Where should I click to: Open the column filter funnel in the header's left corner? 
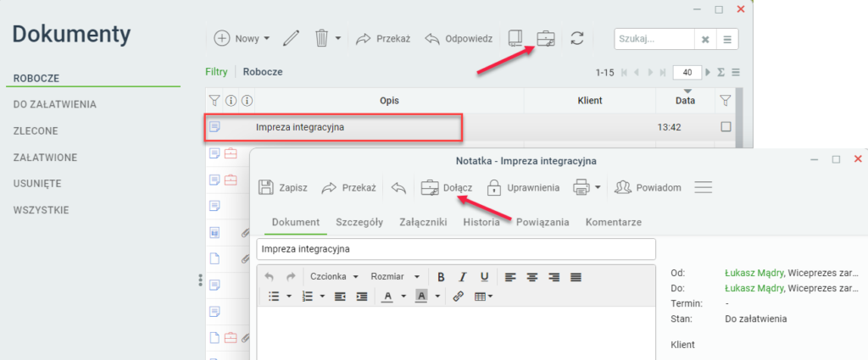pos(214,101)
